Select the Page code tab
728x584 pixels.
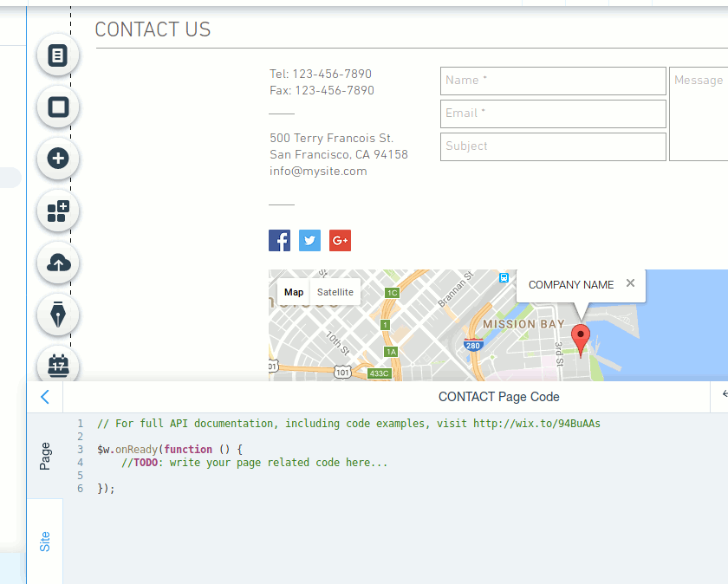click(44, 457)
